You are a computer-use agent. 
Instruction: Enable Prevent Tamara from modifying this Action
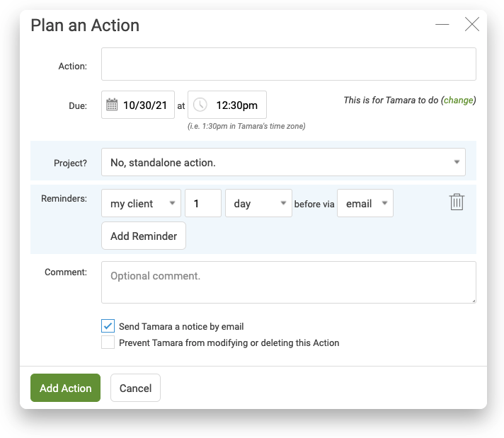coord(108,342)
